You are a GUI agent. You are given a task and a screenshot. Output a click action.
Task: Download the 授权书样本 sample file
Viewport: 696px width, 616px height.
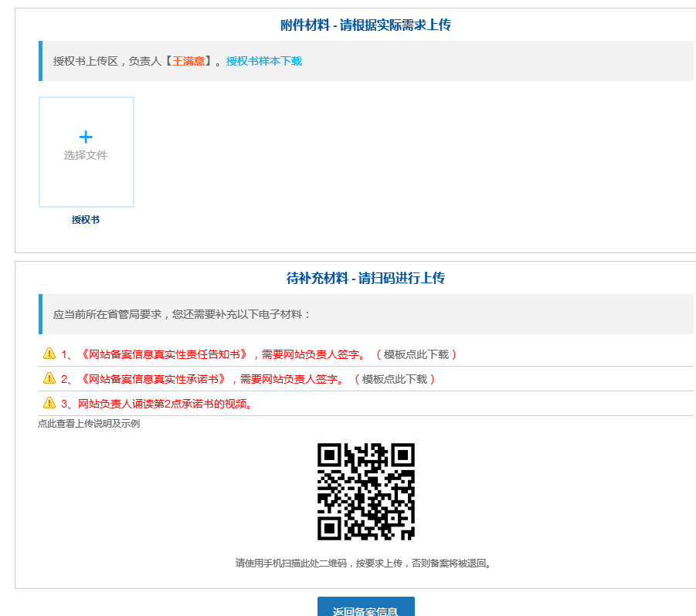tap(263, 61)
